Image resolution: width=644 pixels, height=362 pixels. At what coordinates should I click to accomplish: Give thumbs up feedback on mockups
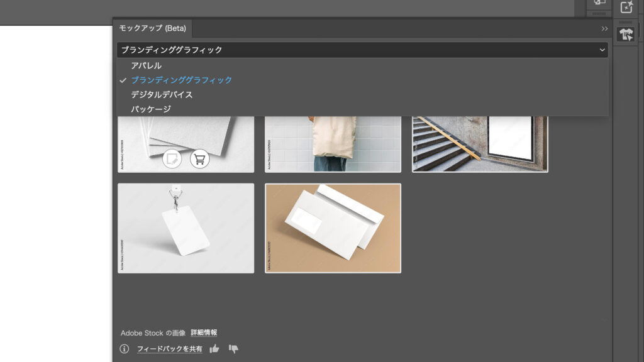[x=214, y=348]
